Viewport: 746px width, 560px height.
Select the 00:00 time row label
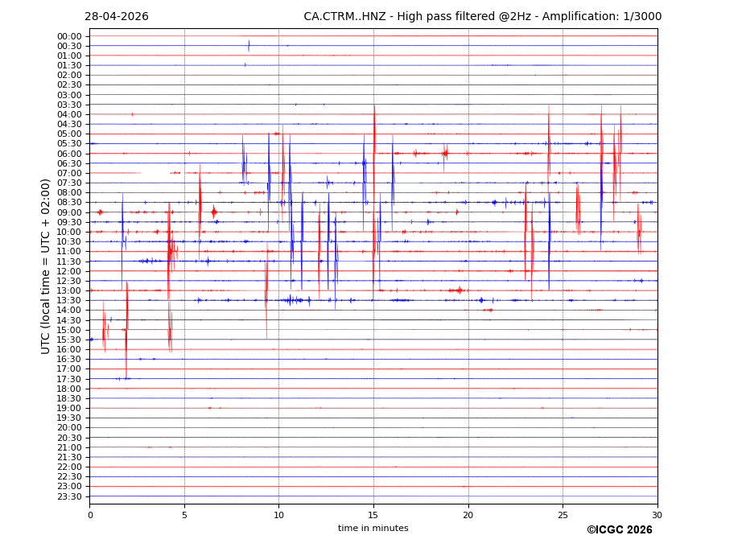point(69,37)
